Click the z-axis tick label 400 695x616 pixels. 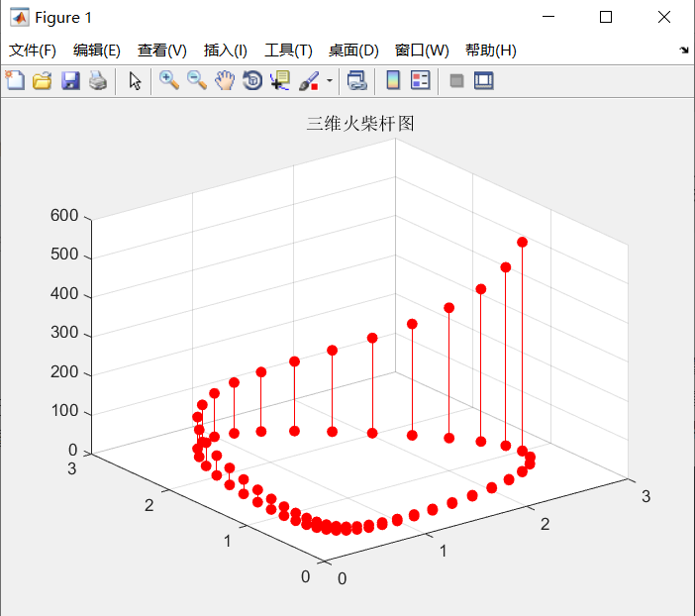pos(64,293)
